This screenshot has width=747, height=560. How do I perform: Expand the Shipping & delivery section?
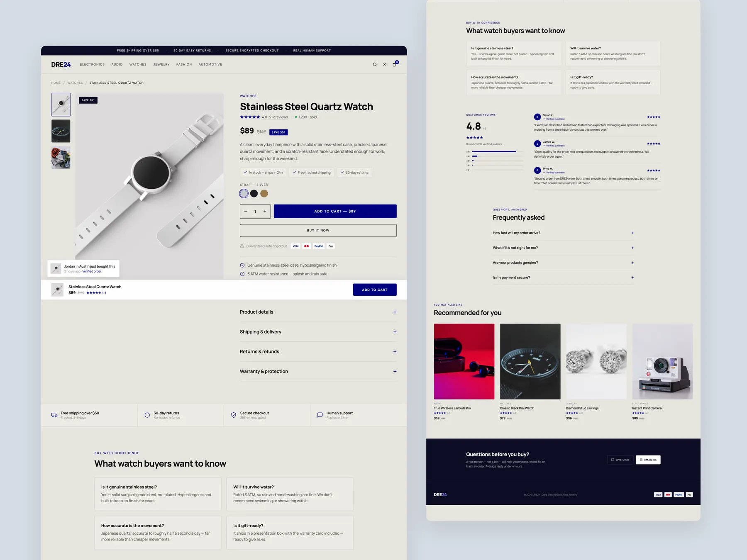coord(318,332)
